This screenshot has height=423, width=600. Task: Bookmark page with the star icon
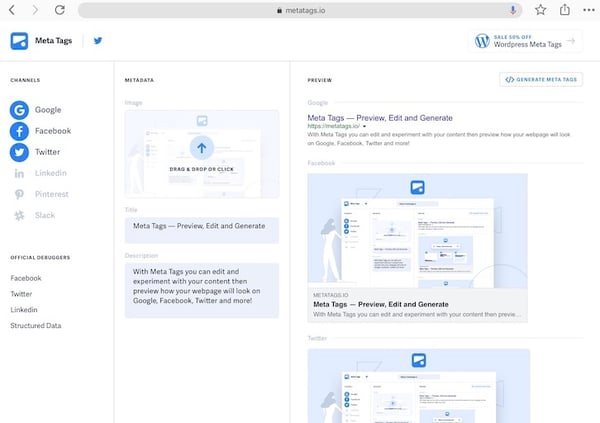point(540,10)
